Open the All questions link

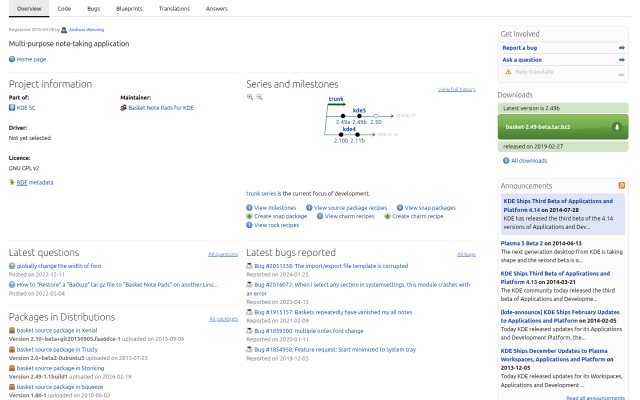(223, 254)
